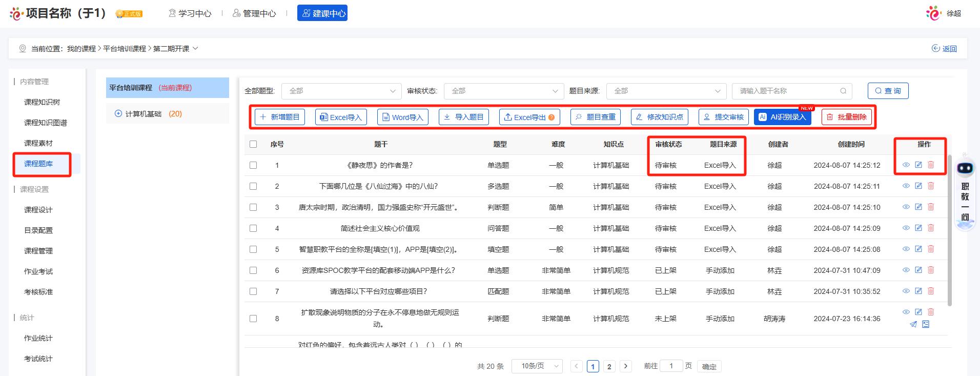Click the table vertical scrollbar

949,231
